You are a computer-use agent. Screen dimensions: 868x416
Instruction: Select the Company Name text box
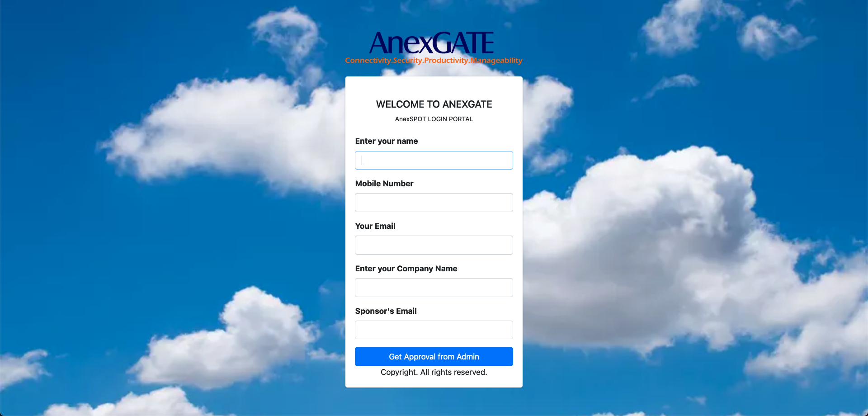point(434,288)
